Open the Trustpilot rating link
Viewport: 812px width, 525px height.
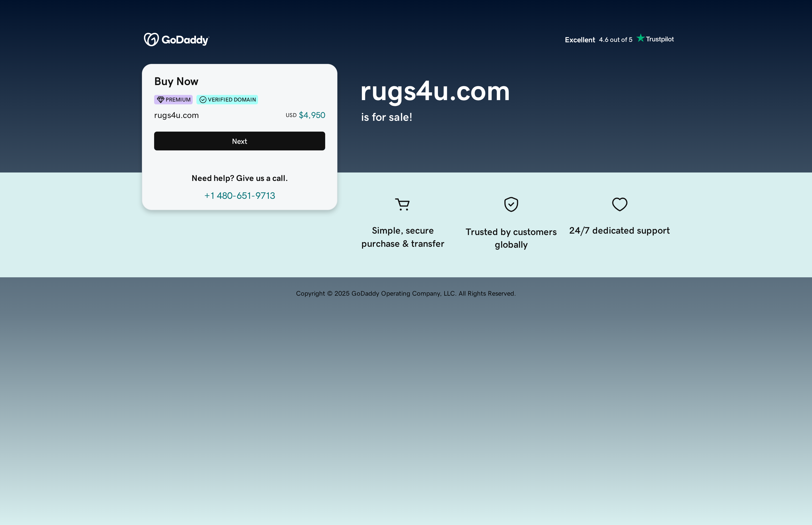coord(655,39)
